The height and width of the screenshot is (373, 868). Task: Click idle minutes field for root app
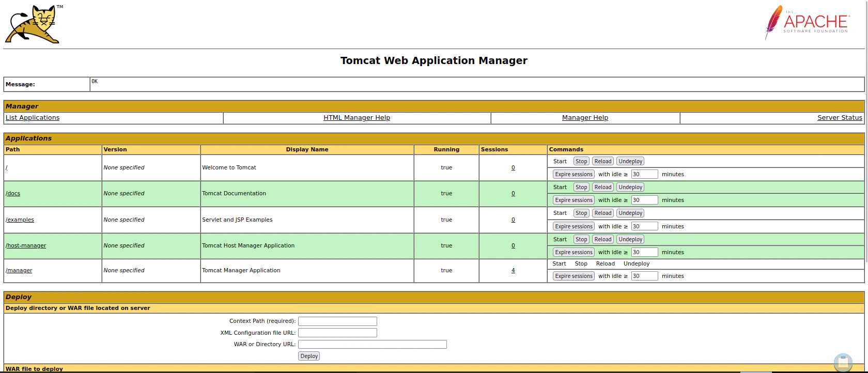[644, 174]
